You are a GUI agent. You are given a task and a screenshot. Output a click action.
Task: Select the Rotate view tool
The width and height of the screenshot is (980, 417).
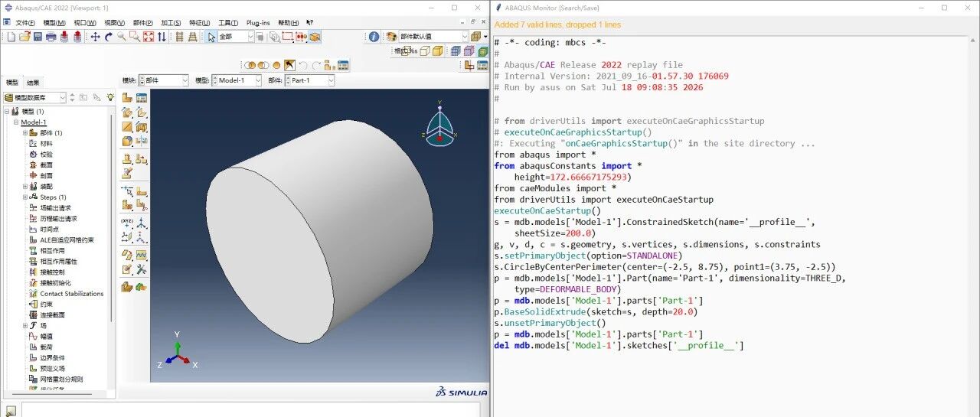point(109,37)
